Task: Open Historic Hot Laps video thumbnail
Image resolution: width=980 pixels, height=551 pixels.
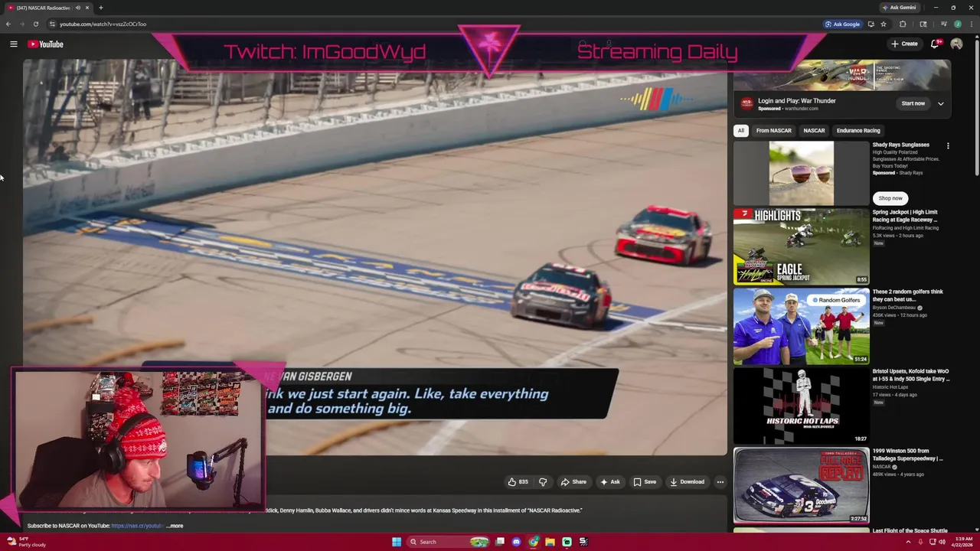Action: (x=801, y=406)
